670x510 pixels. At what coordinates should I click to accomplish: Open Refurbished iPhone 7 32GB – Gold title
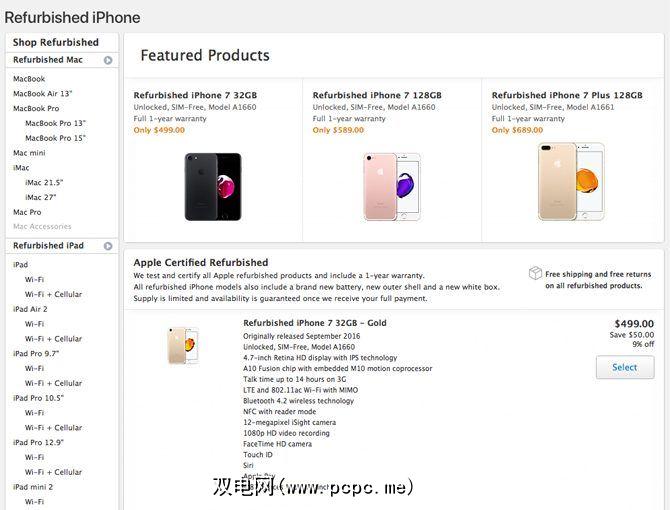tap(315, 323)
